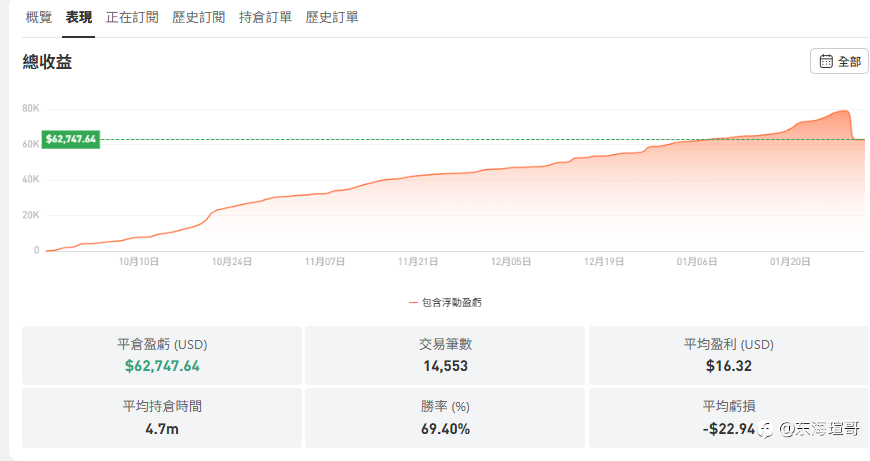The width and height of the screenshot is (870, 461).
Task: Click the 01月20日 axis date
Action: (x=790, y=261)
